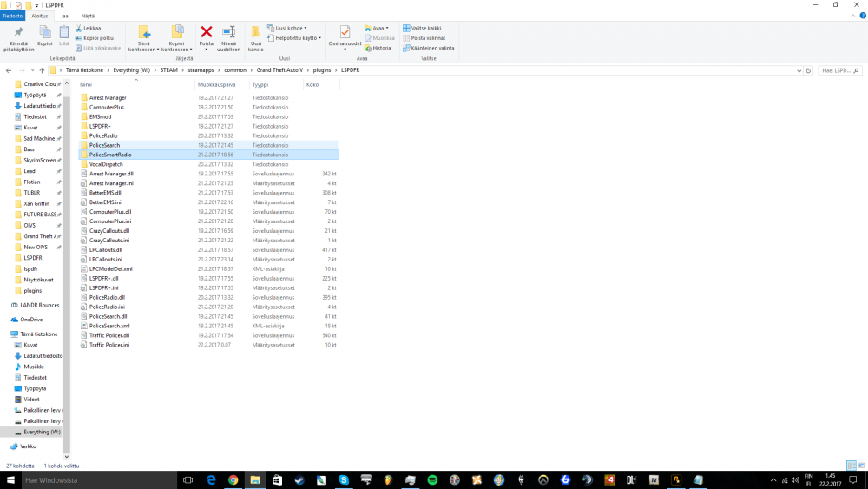Open Windows Start menu

click(x=10, y=480)
